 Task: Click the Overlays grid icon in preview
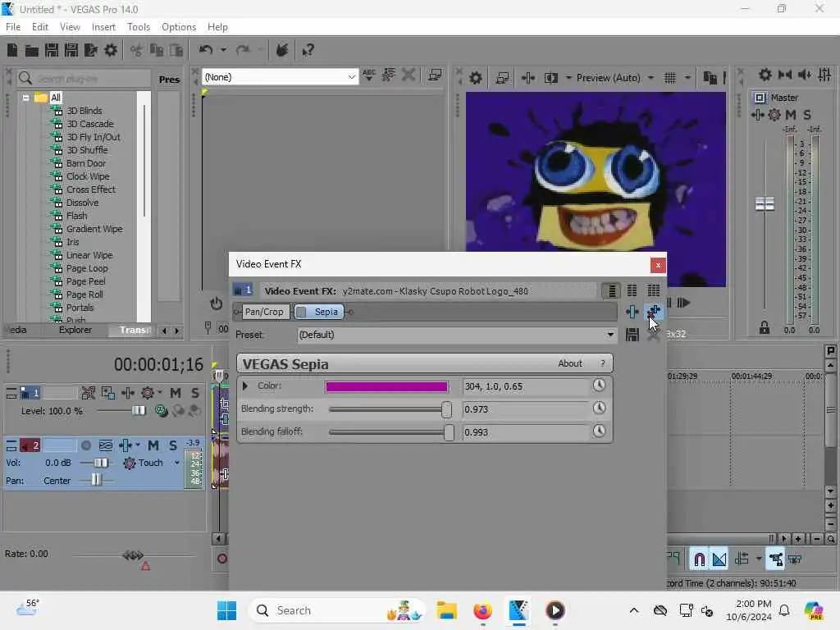[669, 78]
